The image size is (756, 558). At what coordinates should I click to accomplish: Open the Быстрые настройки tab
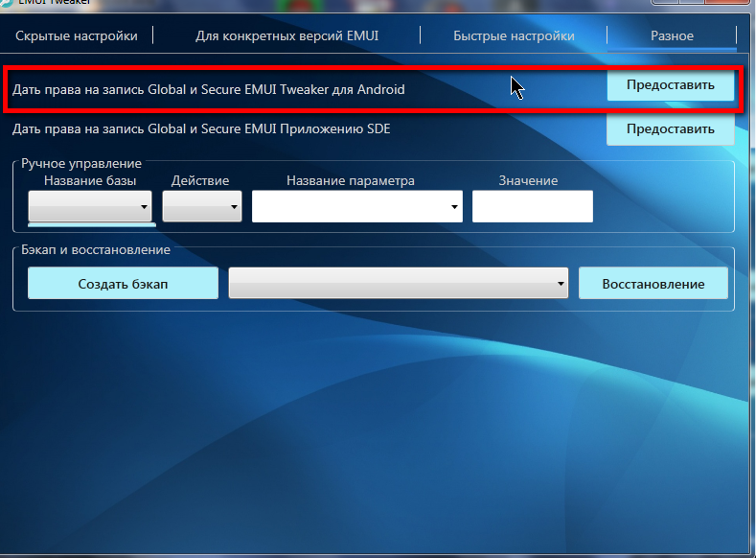514,35
